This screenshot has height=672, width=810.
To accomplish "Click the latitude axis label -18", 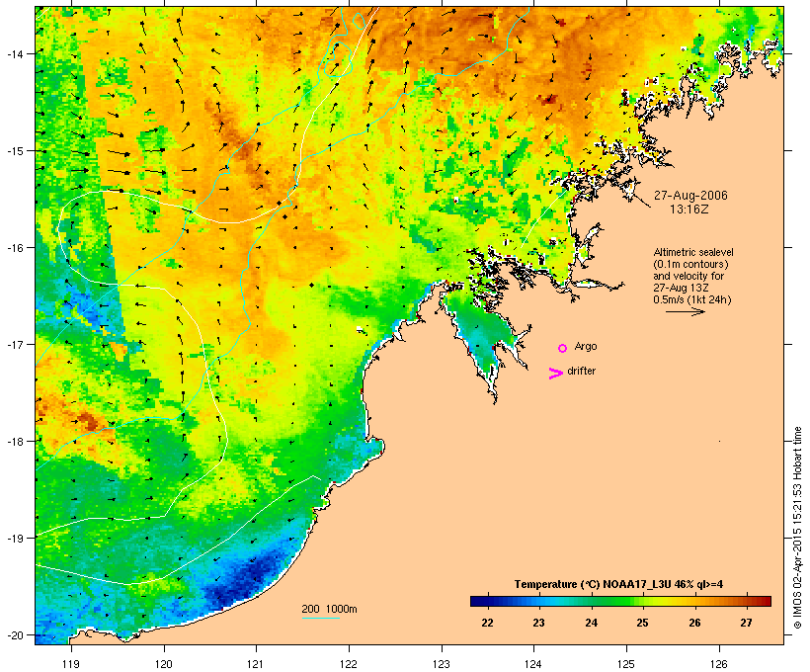I will [15, 442].
